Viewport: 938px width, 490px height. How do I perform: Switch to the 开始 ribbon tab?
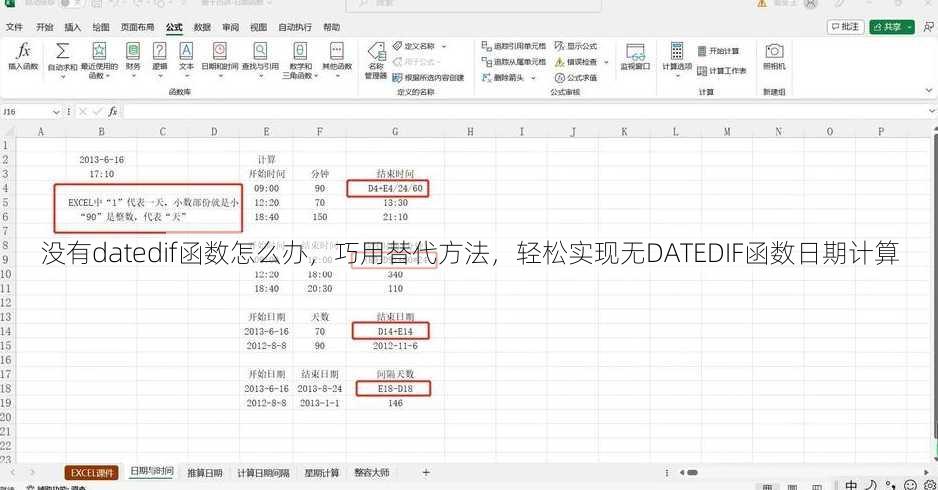44,27
